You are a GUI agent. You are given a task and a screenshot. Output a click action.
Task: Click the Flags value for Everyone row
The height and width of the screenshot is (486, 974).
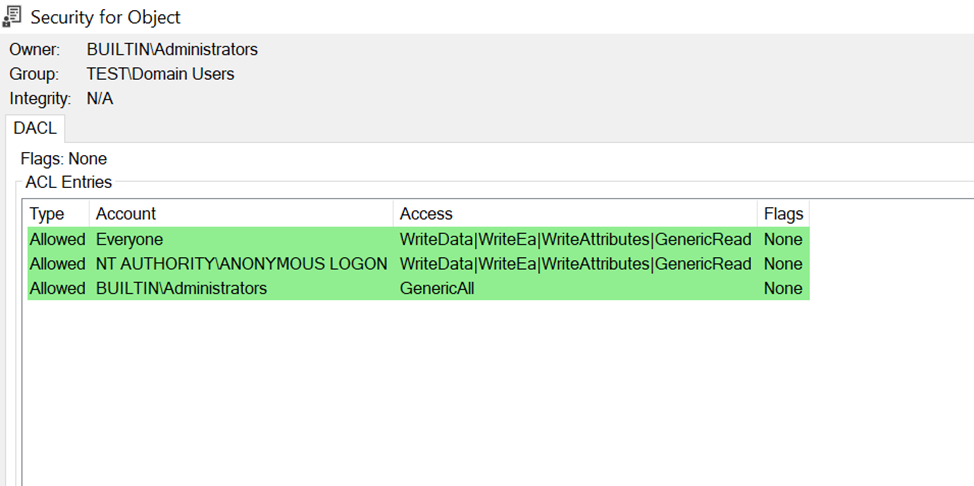pyautogui.click(x=783, y=240)
